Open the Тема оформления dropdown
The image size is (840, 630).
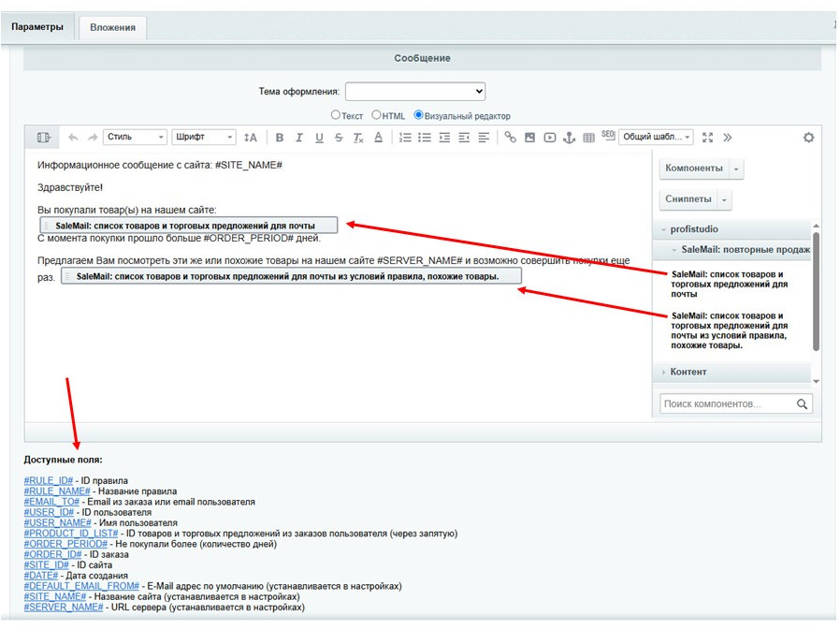[414, 91]
